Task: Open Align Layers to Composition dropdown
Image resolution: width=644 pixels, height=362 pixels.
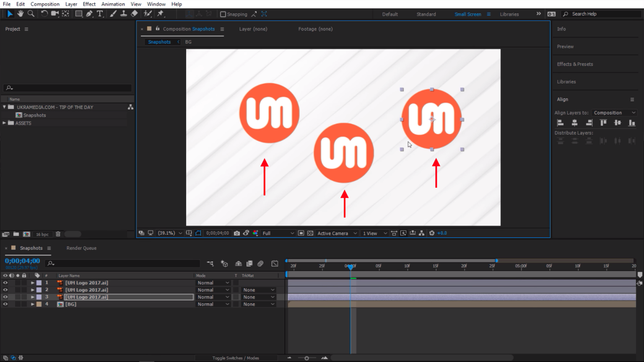Action: pos(614,113)
